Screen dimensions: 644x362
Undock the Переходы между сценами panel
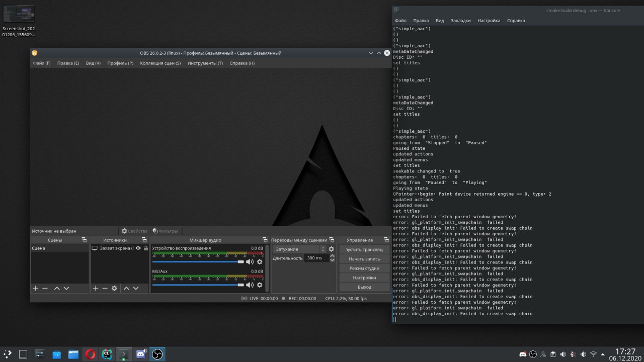[332, 240]
